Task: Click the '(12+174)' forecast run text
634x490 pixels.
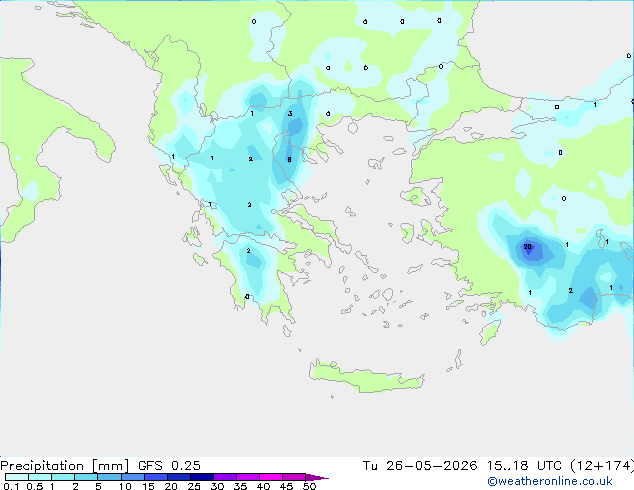Action: pyautogui.click(x=602, y=466)
